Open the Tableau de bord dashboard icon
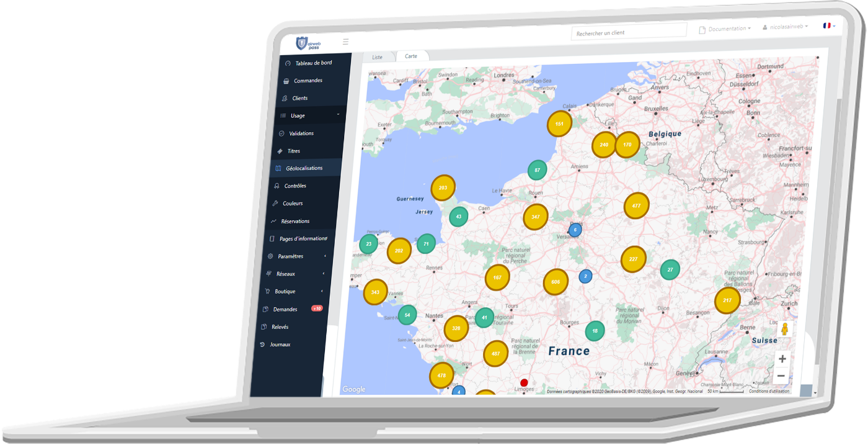The height and width of the screenshot is (445, 868). [287, 63]
